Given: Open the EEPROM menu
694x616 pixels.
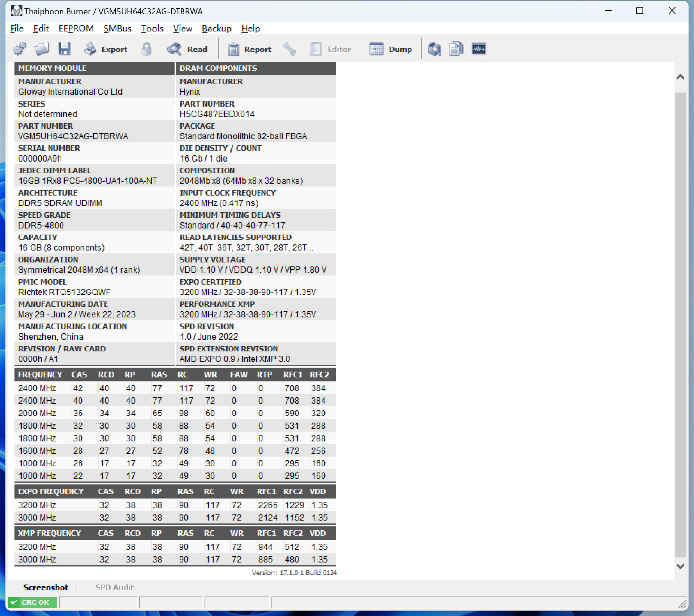Looking at the screenshot, I should point(76,28).
